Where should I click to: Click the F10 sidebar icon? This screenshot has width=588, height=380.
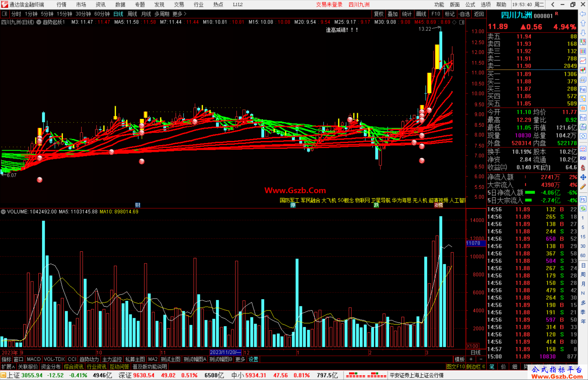coord(583,89)
